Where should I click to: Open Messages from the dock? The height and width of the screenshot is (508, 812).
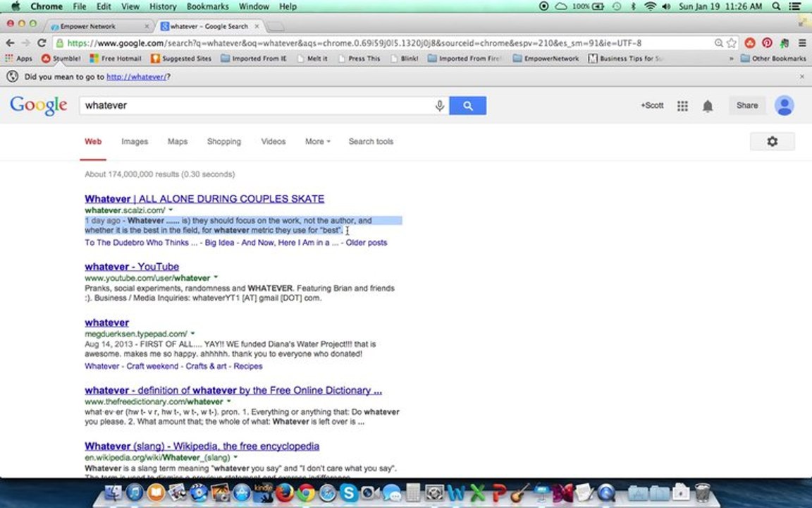(392, 492)
